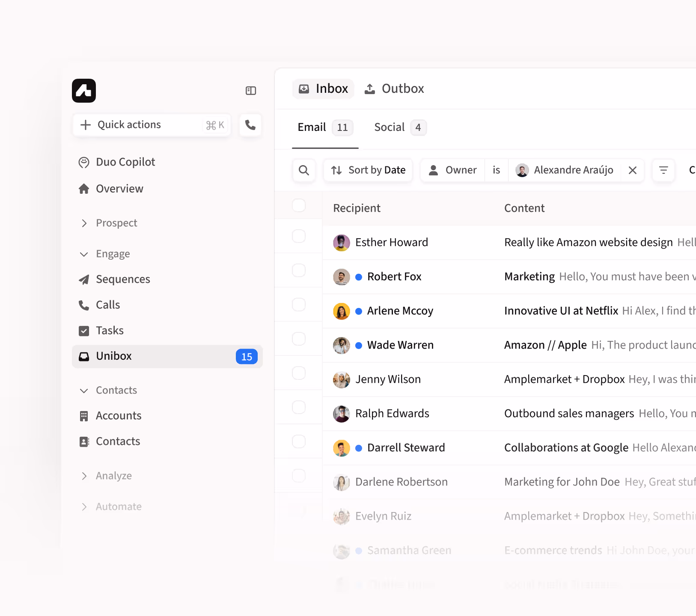Select the Wade Warren row checkbox
This screenshot has width=696, height=616.
(299, 339)
